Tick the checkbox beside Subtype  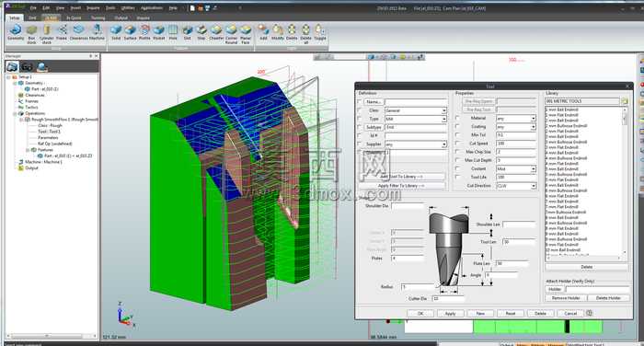pyautogui.click(x=360, y=127)
